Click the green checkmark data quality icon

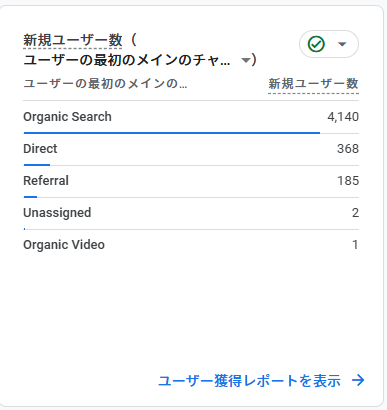(x=316, y=44)
